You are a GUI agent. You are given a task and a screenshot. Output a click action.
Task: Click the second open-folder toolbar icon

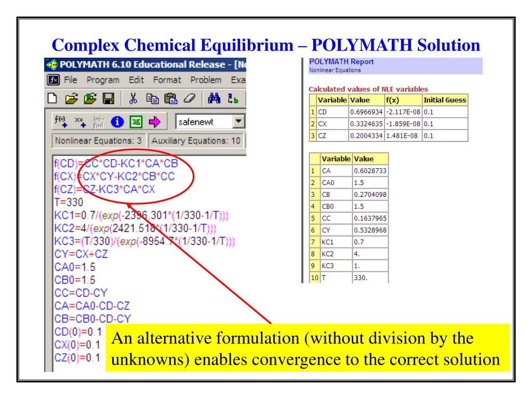[x=90, y=98]
